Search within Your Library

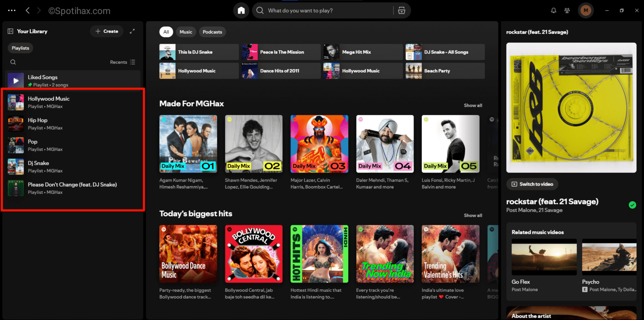pyautogui.click(x=13, y=62)
